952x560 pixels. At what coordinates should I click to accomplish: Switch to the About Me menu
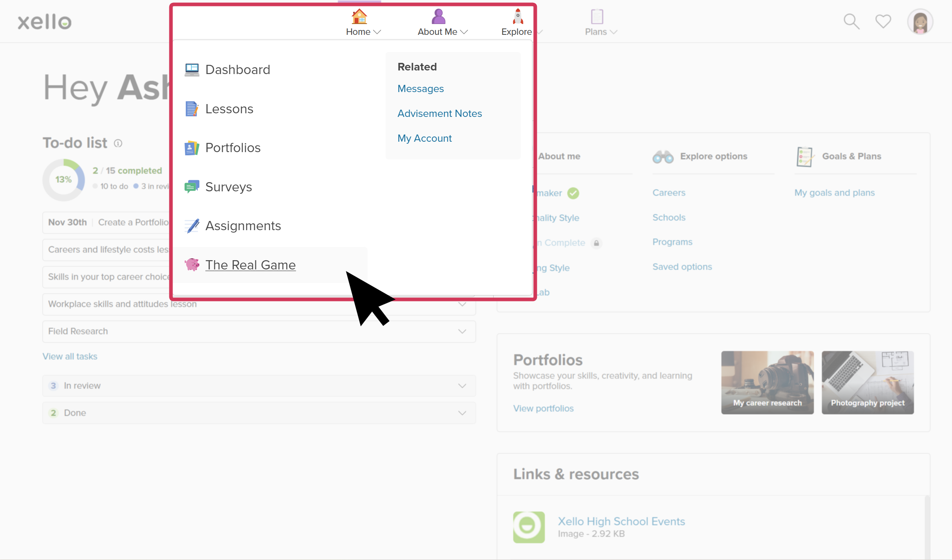coord(442,32)
